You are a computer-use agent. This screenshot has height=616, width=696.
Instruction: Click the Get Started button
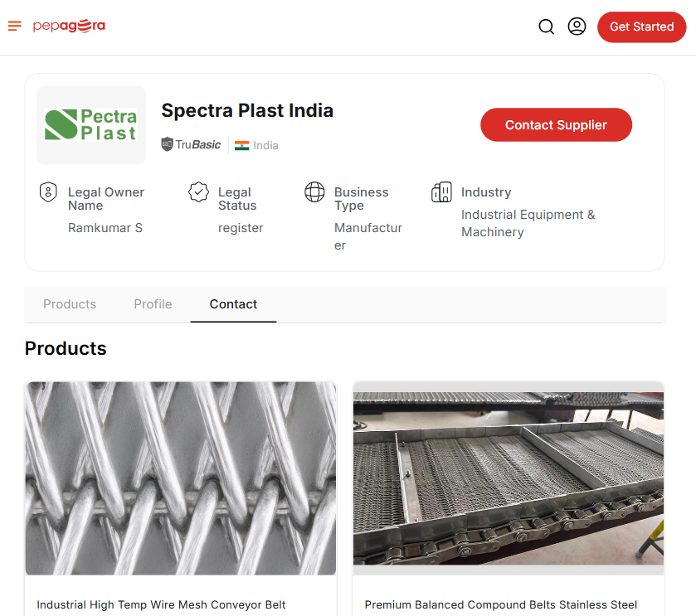[641, 27]
